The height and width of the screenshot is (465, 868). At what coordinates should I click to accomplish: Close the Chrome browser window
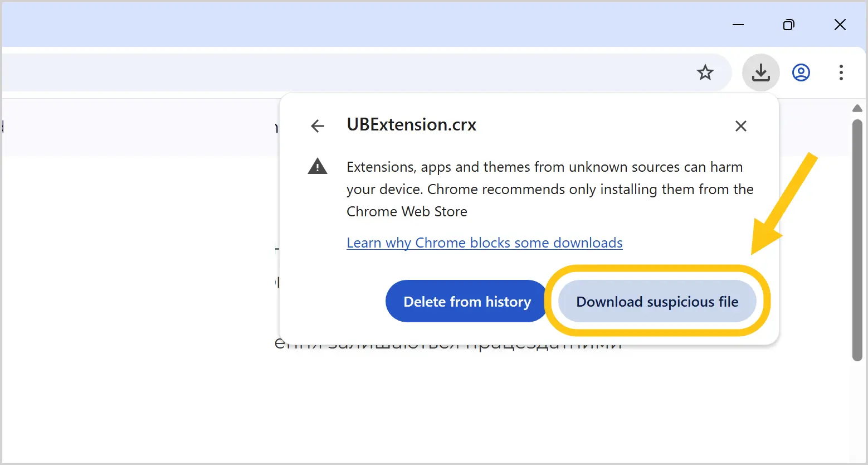click(840, 25)
